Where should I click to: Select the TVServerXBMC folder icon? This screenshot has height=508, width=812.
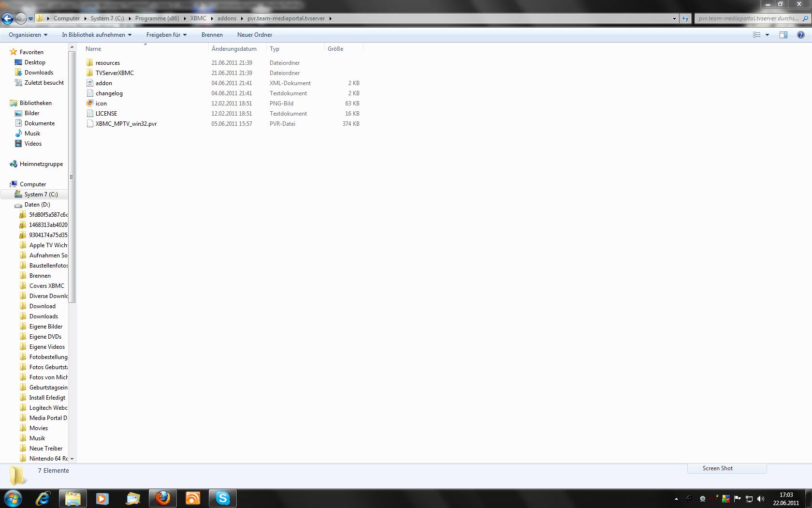(90, 73)
